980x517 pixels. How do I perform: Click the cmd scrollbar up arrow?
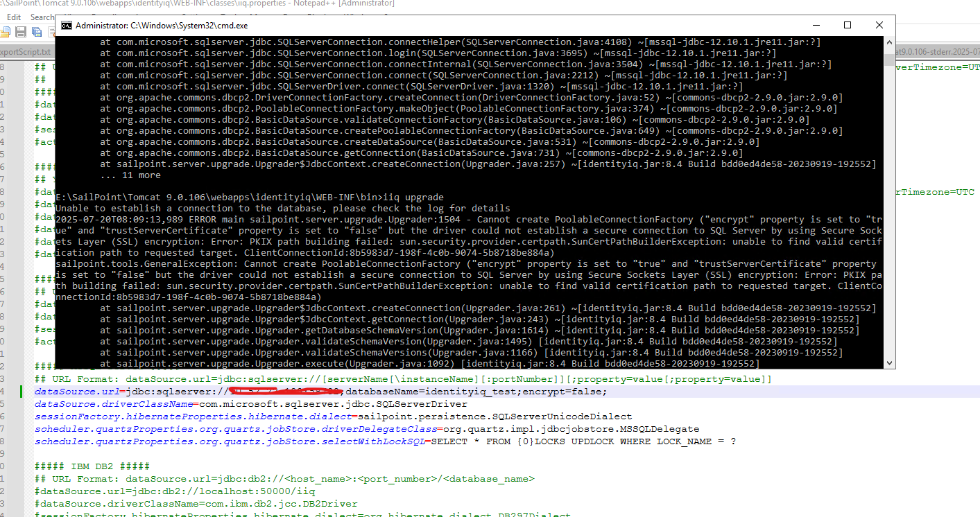click(x=889, y=42)
